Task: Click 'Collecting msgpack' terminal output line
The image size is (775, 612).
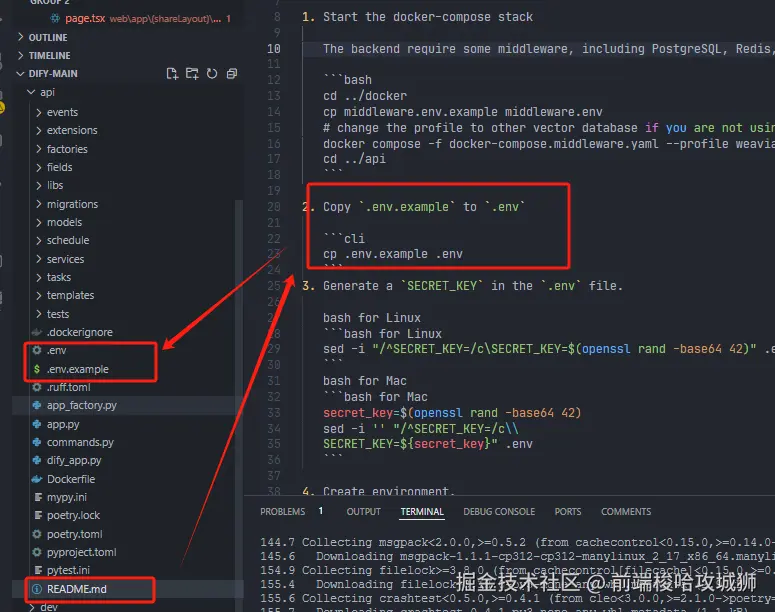Action: (x=517, y=542)
